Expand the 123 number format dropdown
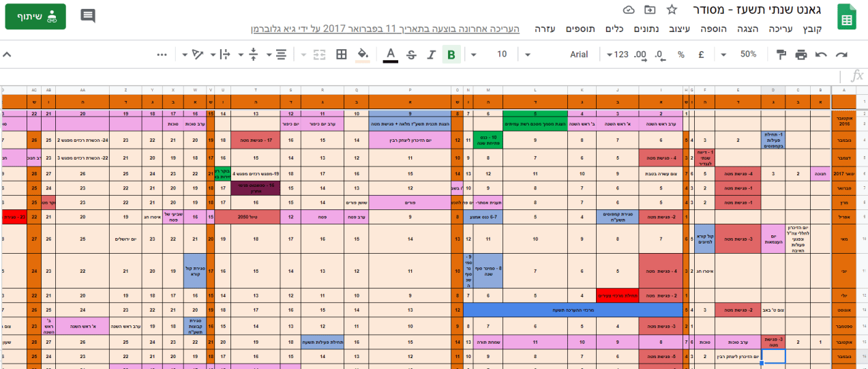868x369 pixels. [617, 55]
